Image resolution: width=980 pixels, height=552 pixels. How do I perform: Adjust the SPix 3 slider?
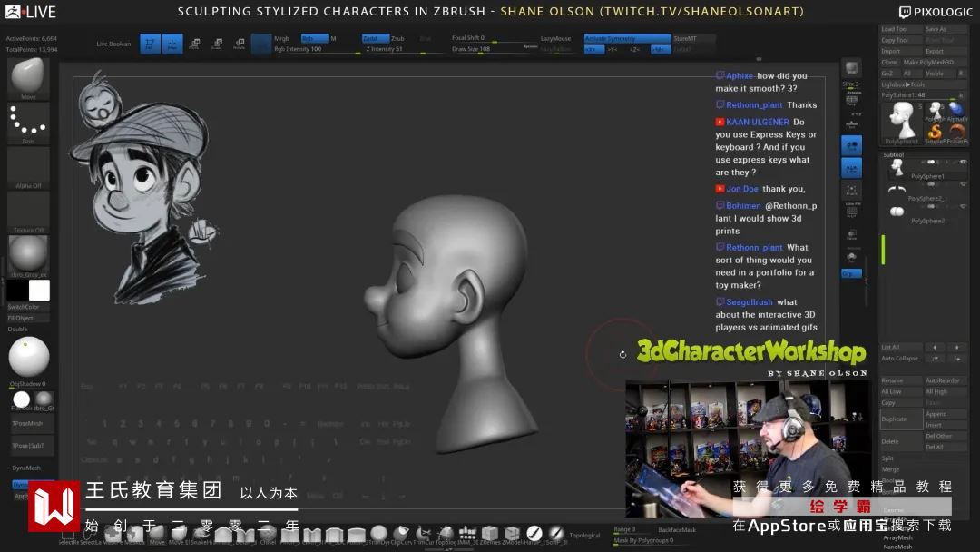851,84
